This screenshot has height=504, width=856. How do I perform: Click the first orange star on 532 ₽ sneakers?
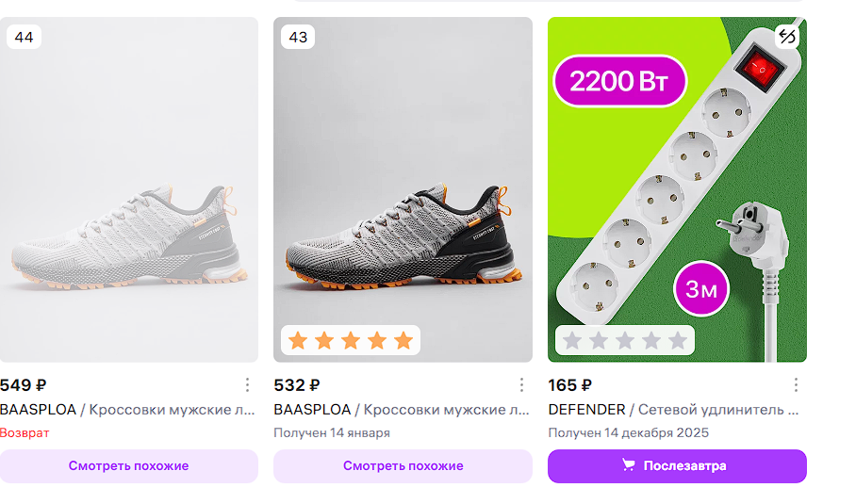298,340
